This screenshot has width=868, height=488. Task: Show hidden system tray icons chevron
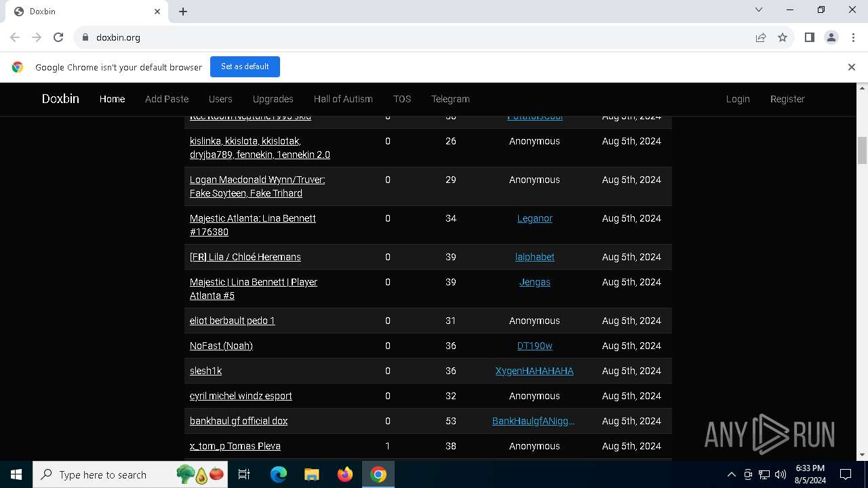click(x=731, y=474)
